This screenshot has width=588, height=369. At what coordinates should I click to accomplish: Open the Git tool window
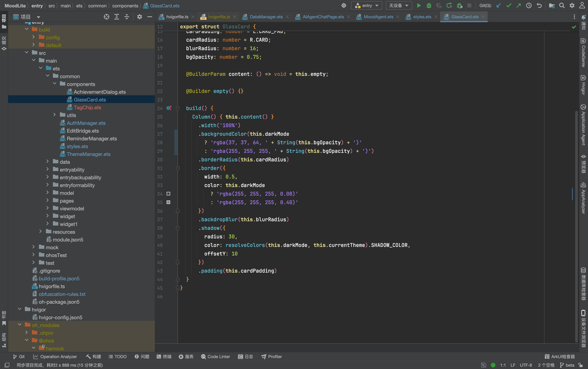pyautogui.click(x=19, y=357)
